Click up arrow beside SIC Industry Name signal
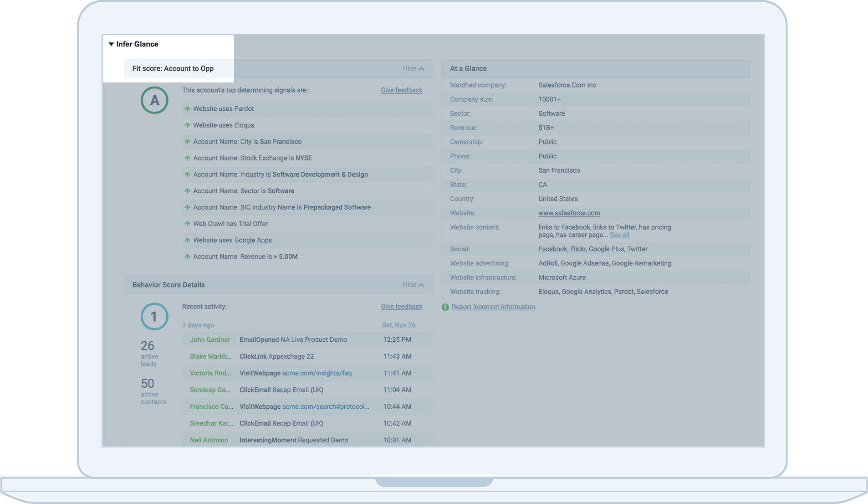 point(187,207)
